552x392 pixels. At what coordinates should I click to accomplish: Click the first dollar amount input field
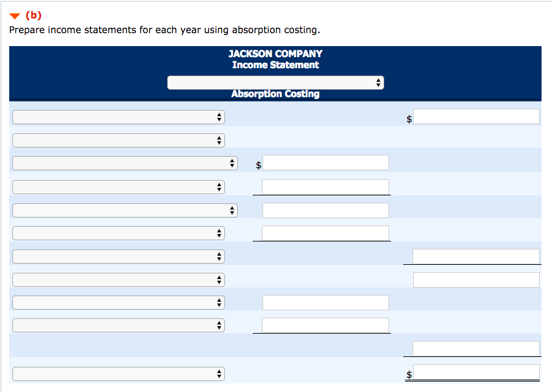pos(476,117)
